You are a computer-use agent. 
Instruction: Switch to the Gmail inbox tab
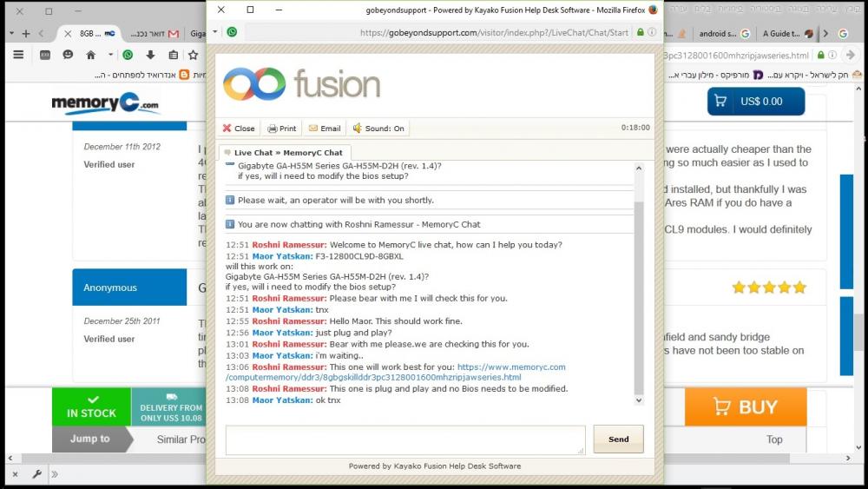[x=155, y=34]
